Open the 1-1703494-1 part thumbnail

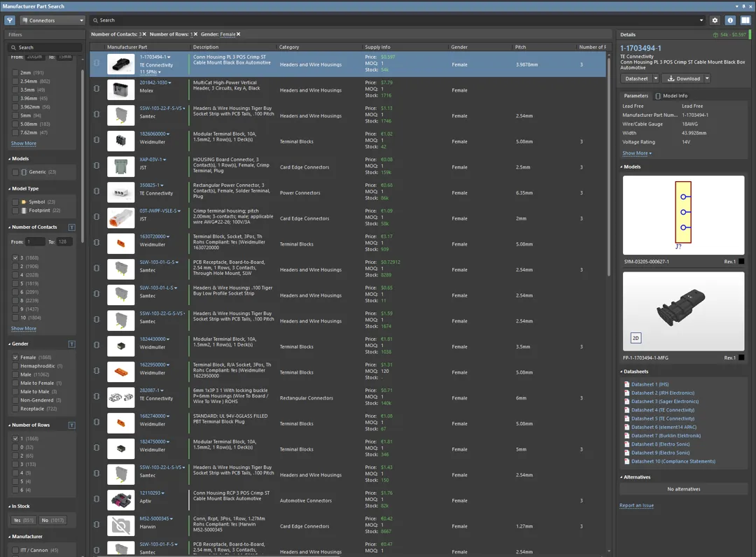(120, 64)
